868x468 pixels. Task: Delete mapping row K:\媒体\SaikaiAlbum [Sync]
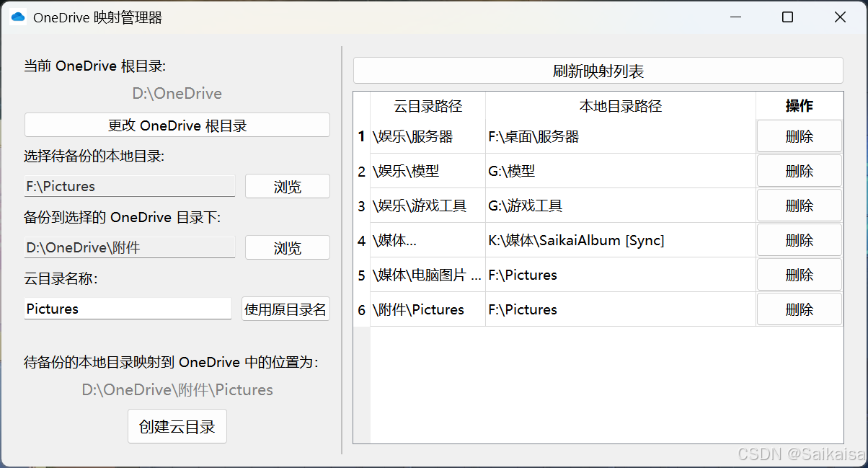(x=800, y=240)
